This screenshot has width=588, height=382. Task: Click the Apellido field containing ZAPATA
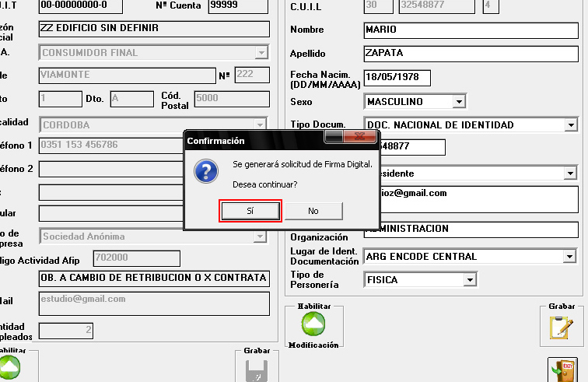pos(471,54)
